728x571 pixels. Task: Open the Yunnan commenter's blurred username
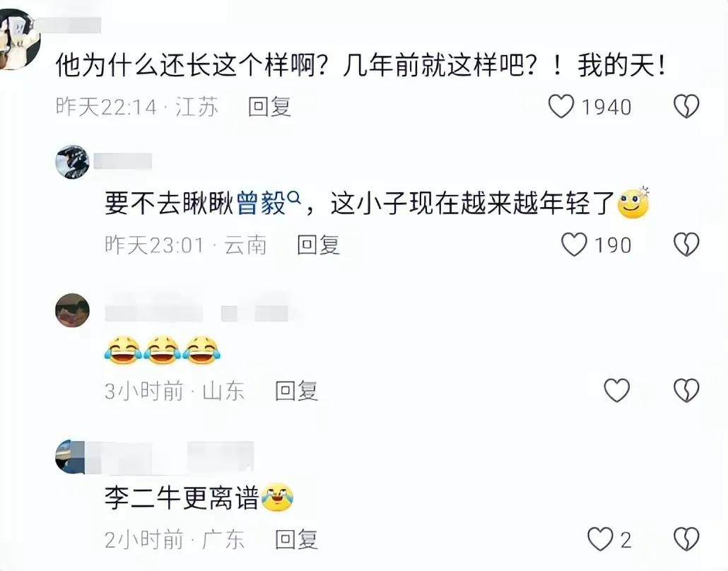tap(123, 161)
